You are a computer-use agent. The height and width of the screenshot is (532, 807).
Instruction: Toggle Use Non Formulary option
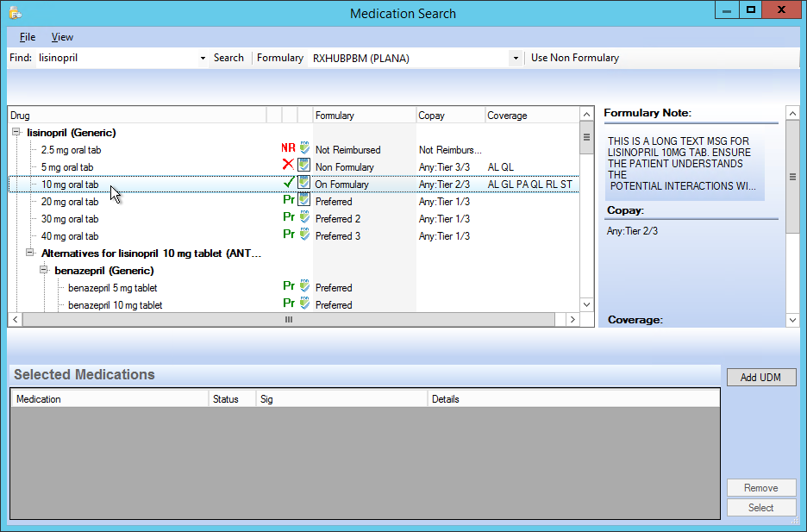(x=575, y=58)
